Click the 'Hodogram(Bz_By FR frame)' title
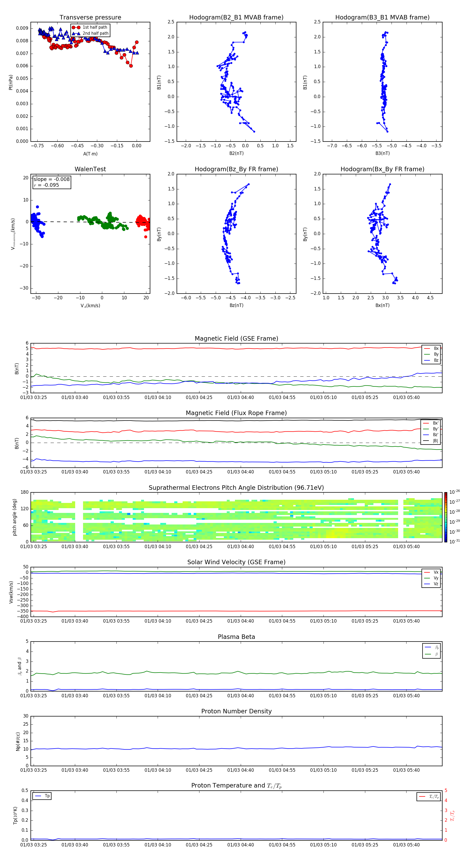Image resolution: width=473 pixels, height=868 pixels. (x=236, y=169)
